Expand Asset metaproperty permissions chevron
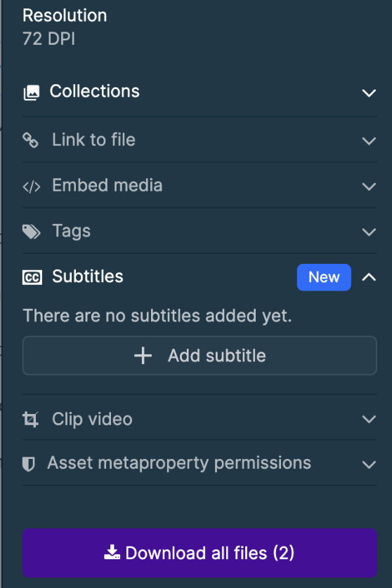Viewport: 392px width, 588px height. click(x=369, y=465)
